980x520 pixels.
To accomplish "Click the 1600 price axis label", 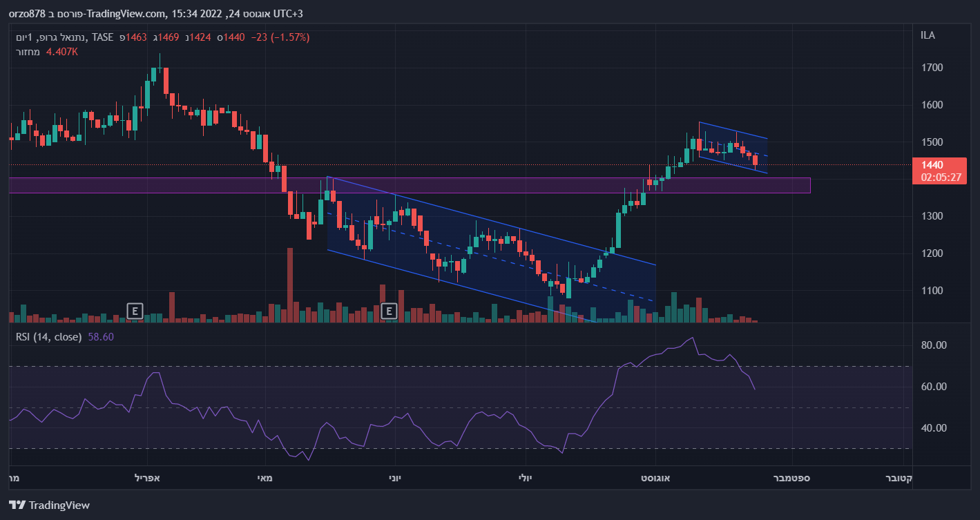I will coord(932,105).
